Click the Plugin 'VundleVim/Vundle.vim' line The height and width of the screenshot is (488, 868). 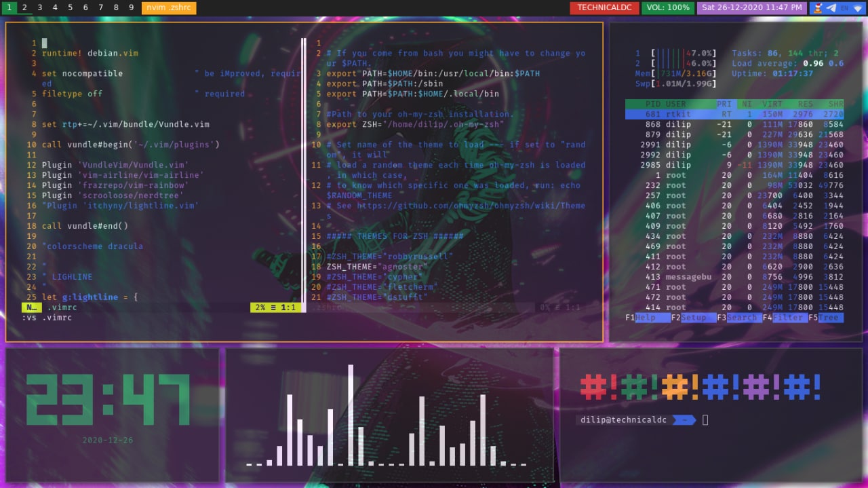click(115, 165)
